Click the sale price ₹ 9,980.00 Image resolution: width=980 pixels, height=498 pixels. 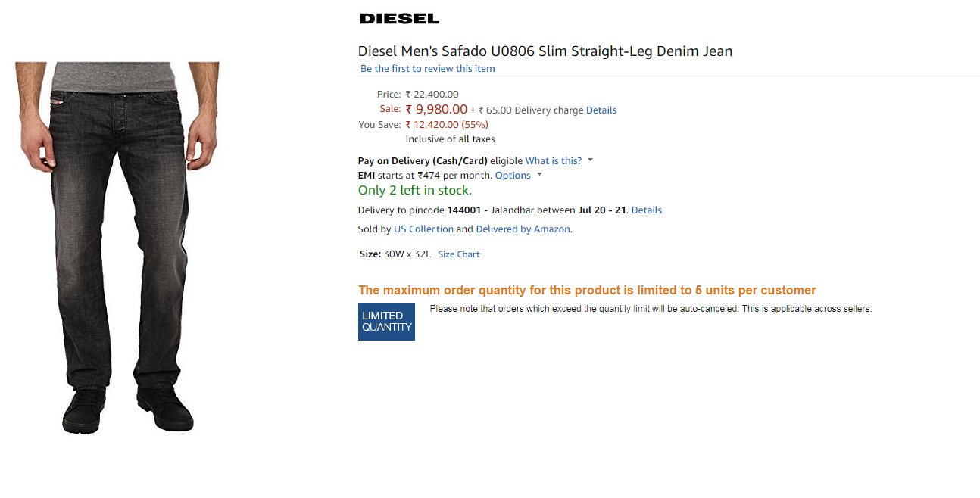click(436, 110)
